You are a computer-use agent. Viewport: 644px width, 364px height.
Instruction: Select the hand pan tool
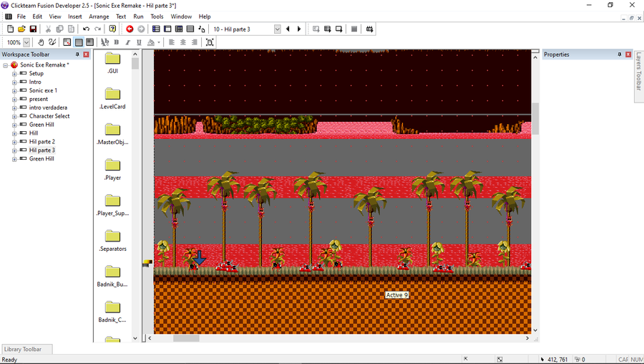(x=41, y=42)
